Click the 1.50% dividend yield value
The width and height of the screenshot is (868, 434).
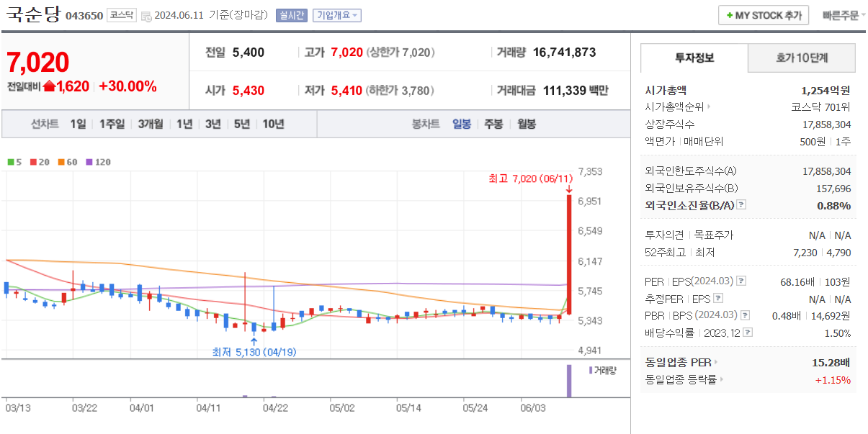(x=838, y=333)
